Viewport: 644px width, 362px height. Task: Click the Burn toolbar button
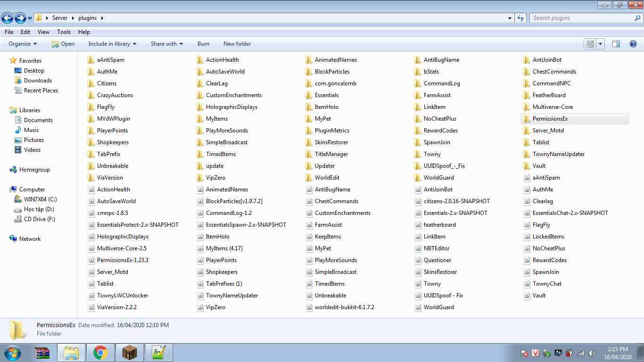(203, 44)
